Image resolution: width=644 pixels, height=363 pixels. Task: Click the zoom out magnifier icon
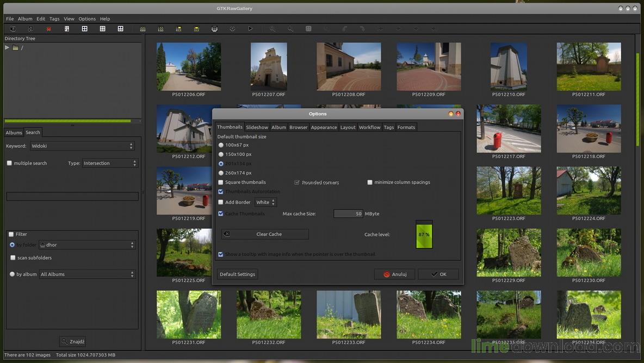[x=273, y=29]
